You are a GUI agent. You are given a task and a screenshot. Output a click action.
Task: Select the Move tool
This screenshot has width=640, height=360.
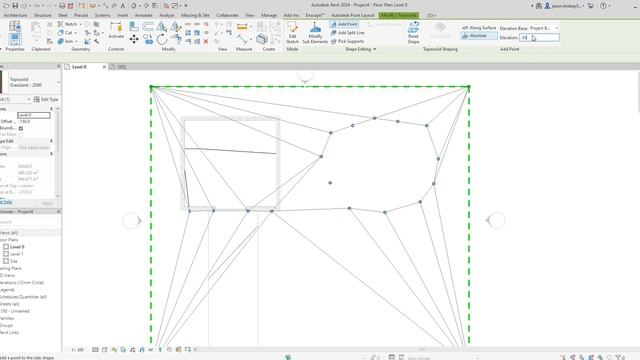pyautogui.click(x=134, y=39)
